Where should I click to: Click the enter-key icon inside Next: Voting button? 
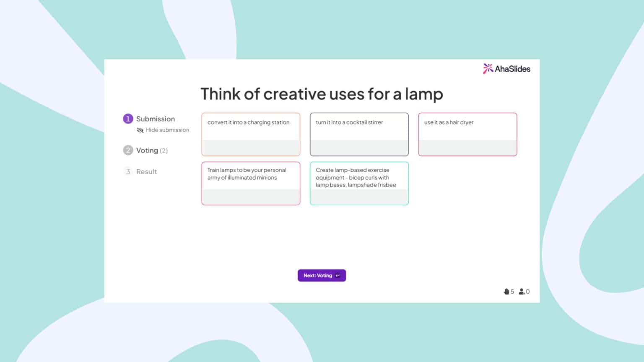tap(338, 275)
